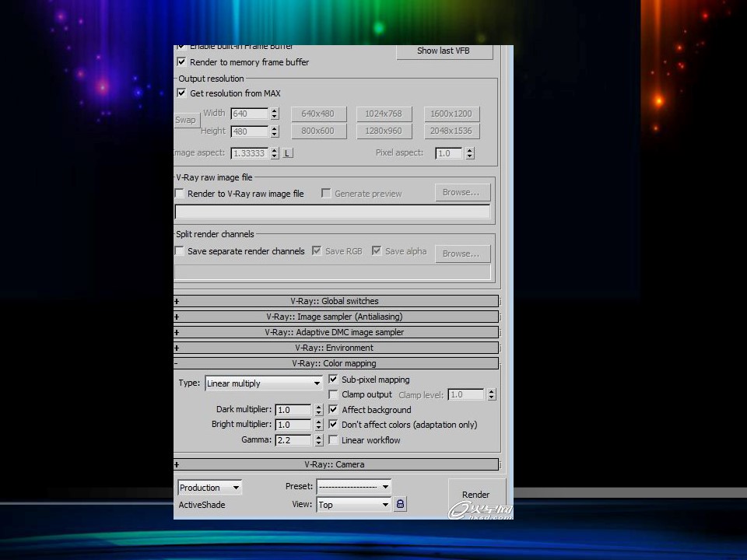Toggle Generate preview checkbox
This screenshot has width=747, height=560.
(326, 194)
